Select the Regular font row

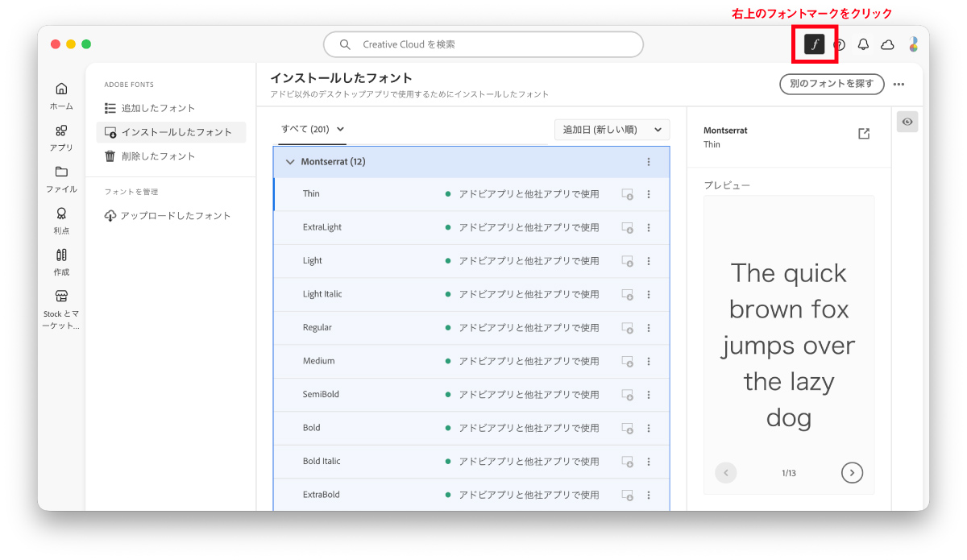pos(471,328)
